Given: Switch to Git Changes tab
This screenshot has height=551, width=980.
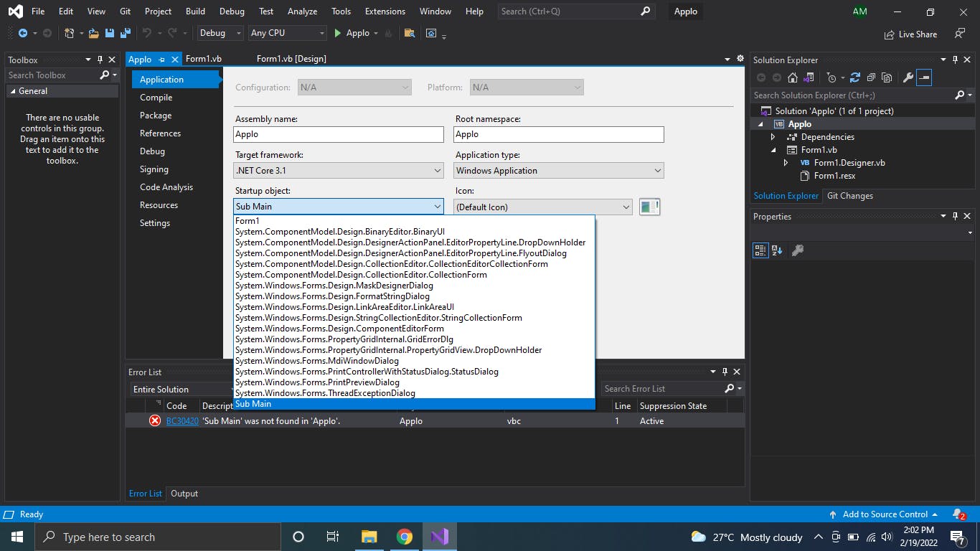Looking at the screenshot, I should click(850, 195).
